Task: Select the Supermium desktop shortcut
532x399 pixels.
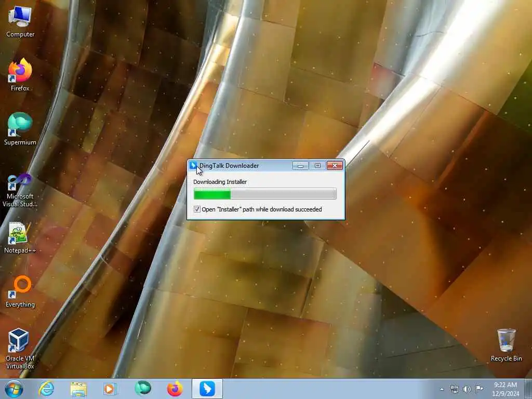Action: tap(20, 129)
